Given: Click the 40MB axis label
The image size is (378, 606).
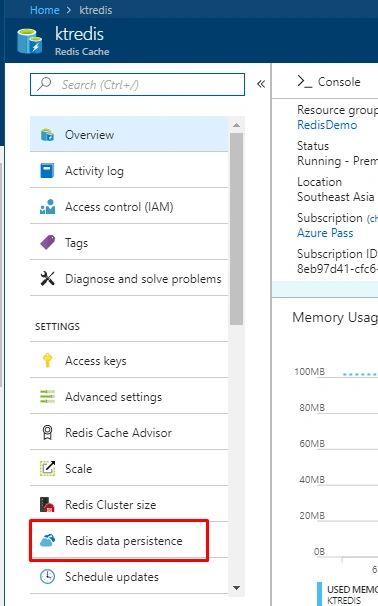Looking at the screenshot, I should 312,480.
